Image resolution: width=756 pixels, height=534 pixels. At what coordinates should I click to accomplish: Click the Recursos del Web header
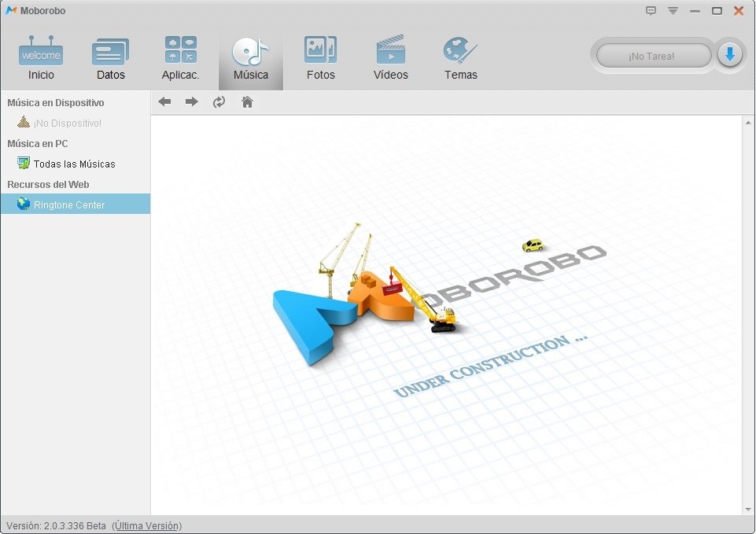(48, 185)
